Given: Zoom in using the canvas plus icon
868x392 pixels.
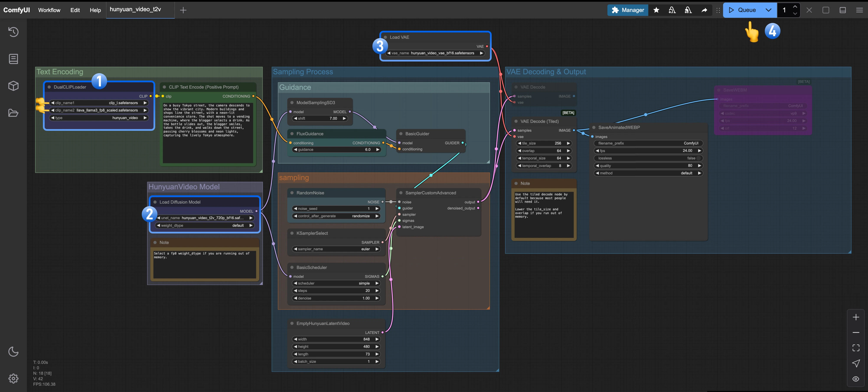Looking at the screenshot, I should [x=856, y=317].
